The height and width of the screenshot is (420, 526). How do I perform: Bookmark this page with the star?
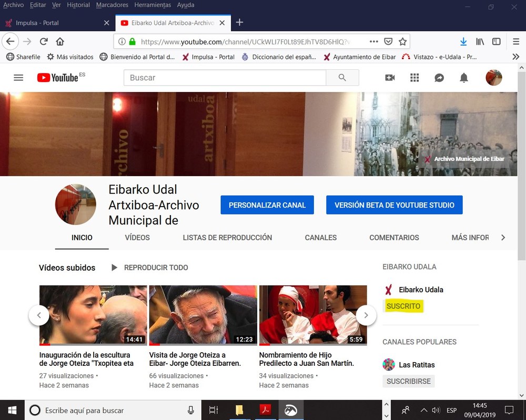pos(402,42)
